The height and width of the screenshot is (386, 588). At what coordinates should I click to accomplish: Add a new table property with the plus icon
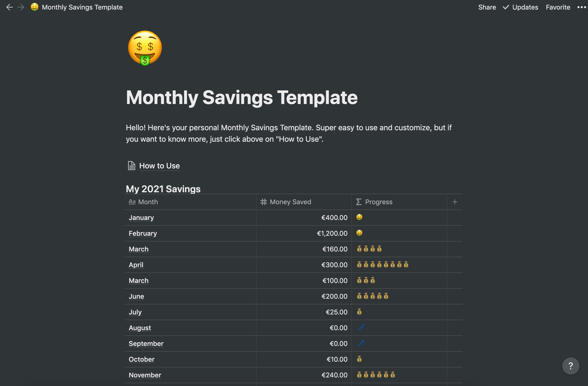[x=455, y=202]
